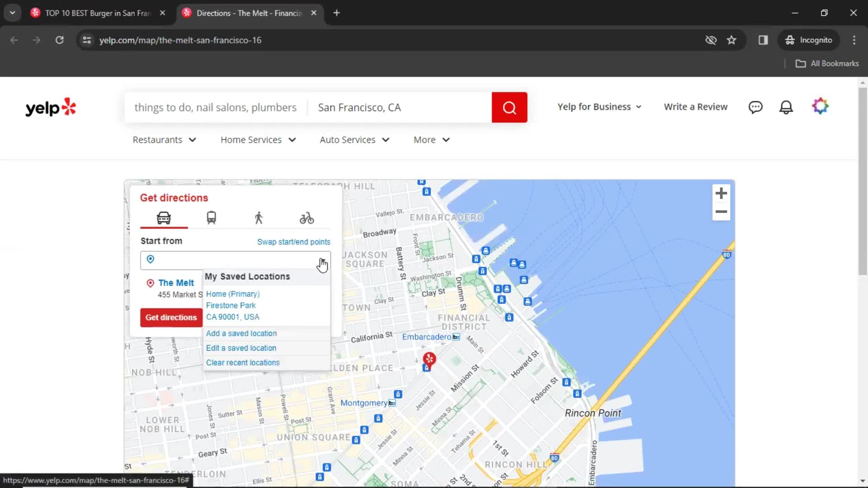This screenshot has height=488, width=868.
Task: Select Clear recent locations
Action: point(243,362)
